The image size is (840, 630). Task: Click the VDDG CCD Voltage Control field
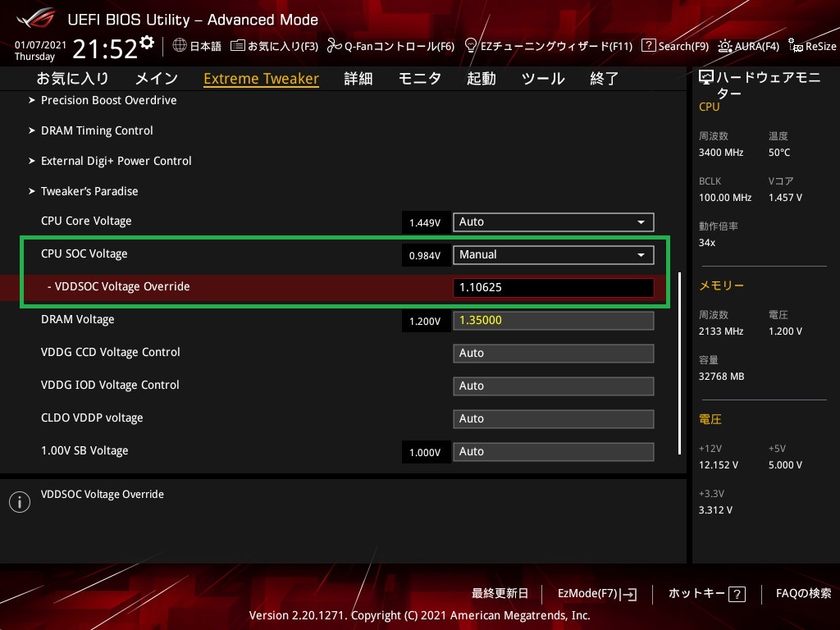554,353
